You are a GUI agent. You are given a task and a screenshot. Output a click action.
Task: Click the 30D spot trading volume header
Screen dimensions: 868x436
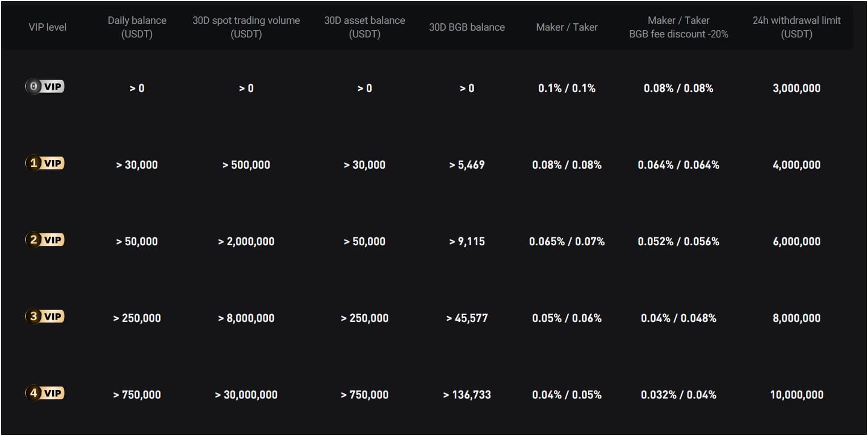pyautogui.click(x=246, y=27)
